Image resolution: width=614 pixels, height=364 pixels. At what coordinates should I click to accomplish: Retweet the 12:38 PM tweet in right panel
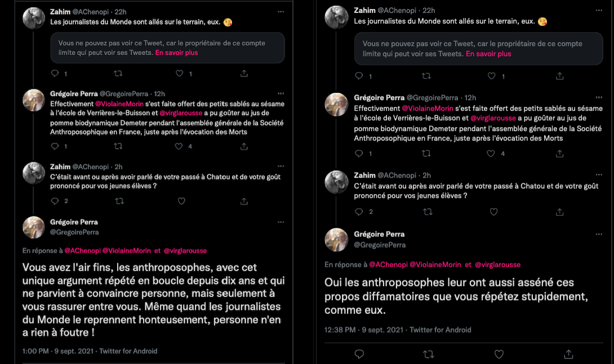pyautogui.click(x=428, y=354)
